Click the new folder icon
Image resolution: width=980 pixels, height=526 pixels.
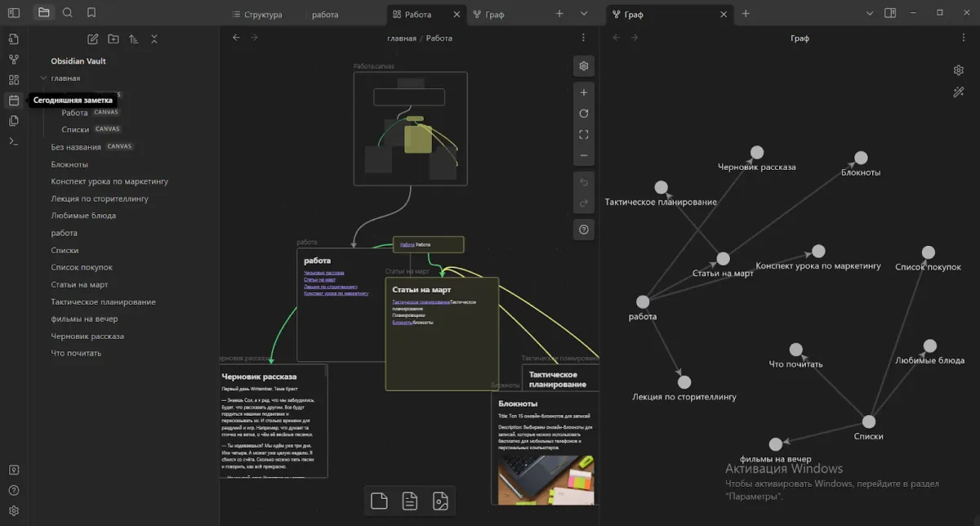point(113,39)
